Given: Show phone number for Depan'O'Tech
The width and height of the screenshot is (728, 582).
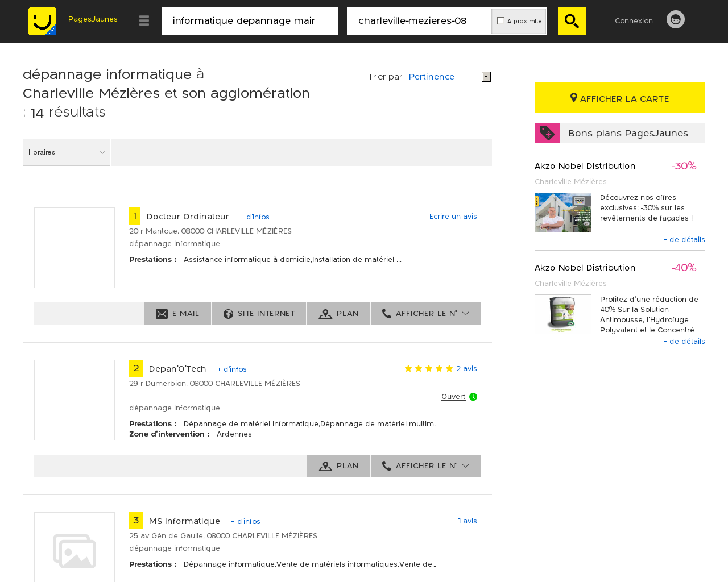Looking at the screenshot, I should pos(425,466).
